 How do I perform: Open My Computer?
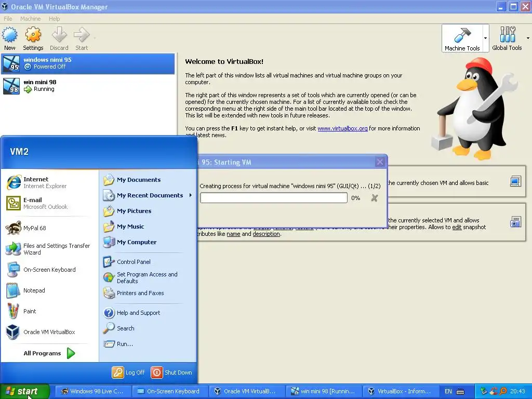click(x=148, y=242)
